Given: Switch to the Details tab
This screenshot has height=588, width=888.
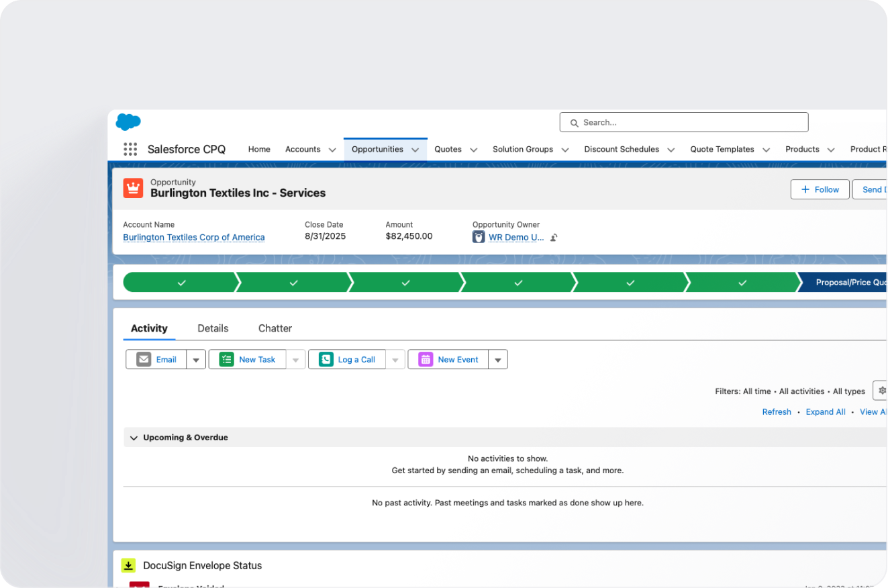Looking at the screenshot, I should tap(213, 328).
